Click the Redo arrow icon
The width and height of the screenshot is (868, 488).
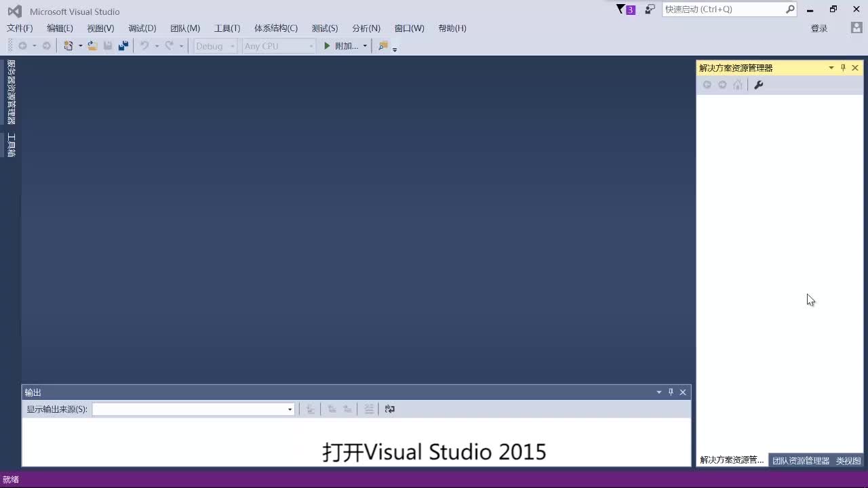tap(169, 46)
